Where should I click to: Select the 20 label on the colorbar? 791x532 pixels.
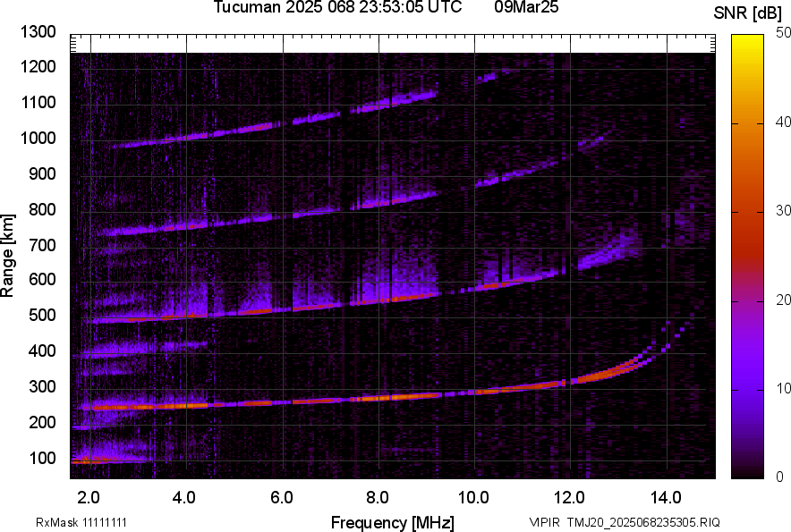(783, 300)
